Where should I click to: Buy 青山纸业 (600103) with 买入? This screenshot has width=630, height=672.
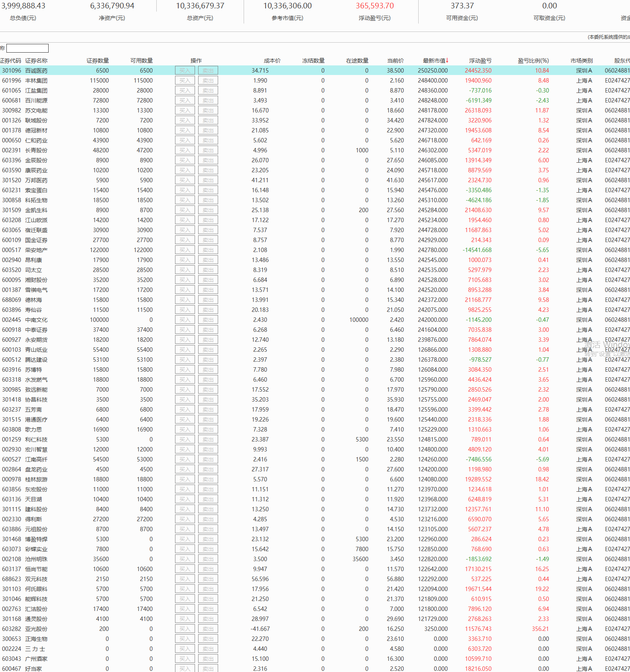pyautogui.click(x=185, y=350)
